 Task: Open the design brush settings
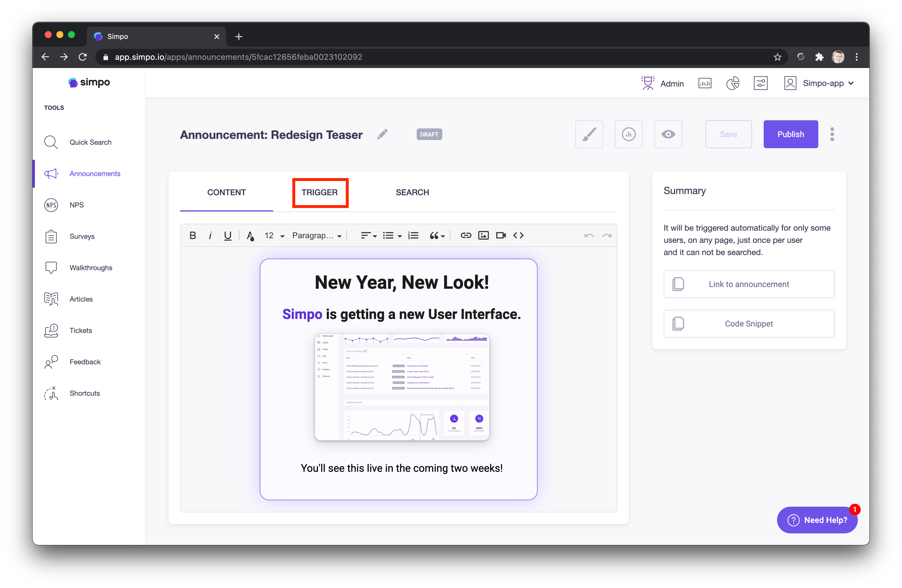(589, 134)
